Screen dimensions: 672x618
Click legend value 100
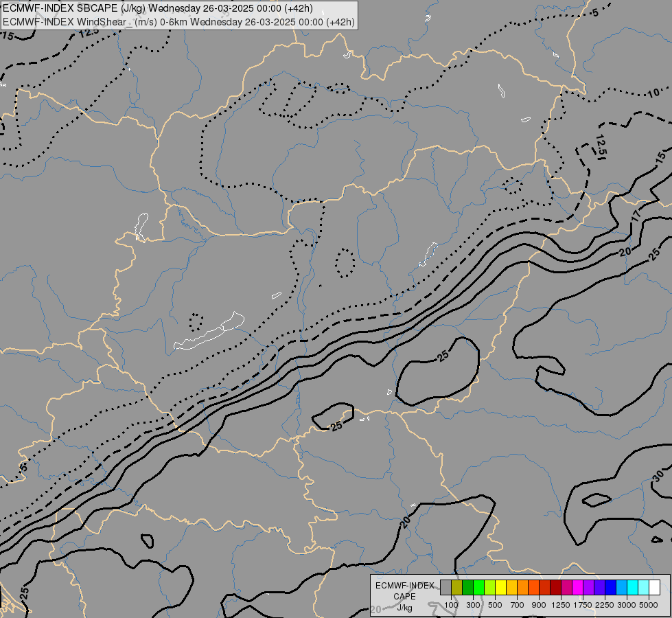[x=451, y=605]
